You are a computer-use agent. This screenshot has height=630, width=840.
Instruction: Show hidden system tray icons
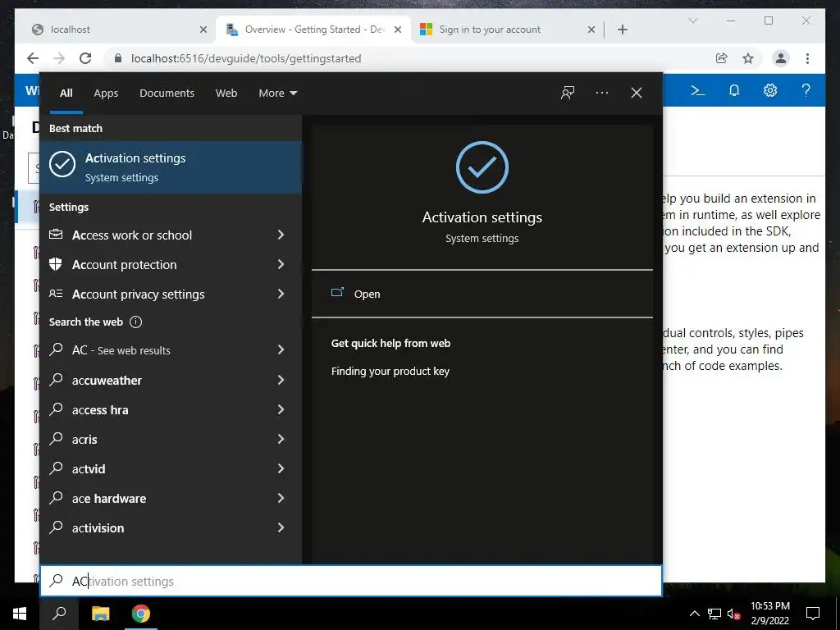click(694, 614)
